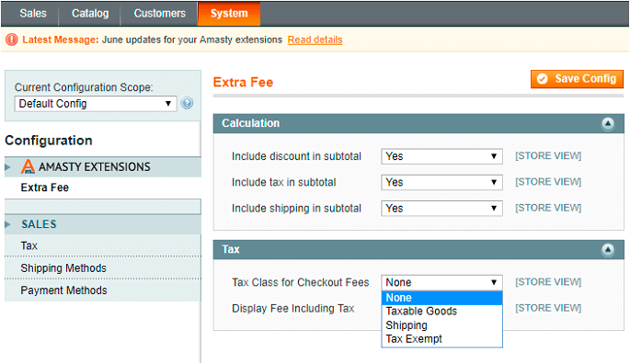Collapse the Calculation section arrow icon
The height and width of the screenshot is (364, 630).
[x=608, y=124]
